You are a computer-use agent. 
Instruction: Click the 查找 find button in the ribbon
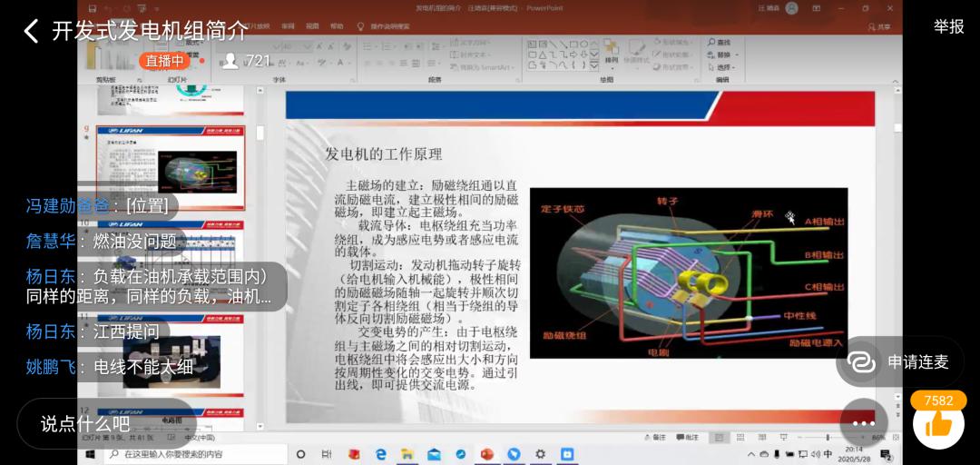[720, 43]
